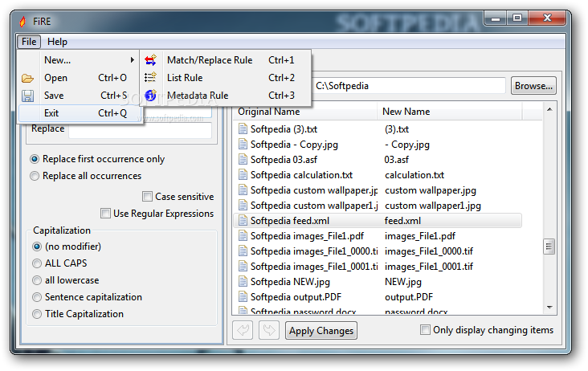Viewport: 588px width, 371px height.
Task: Click the scroll down arrow of file list
Action: click(549, 308)
